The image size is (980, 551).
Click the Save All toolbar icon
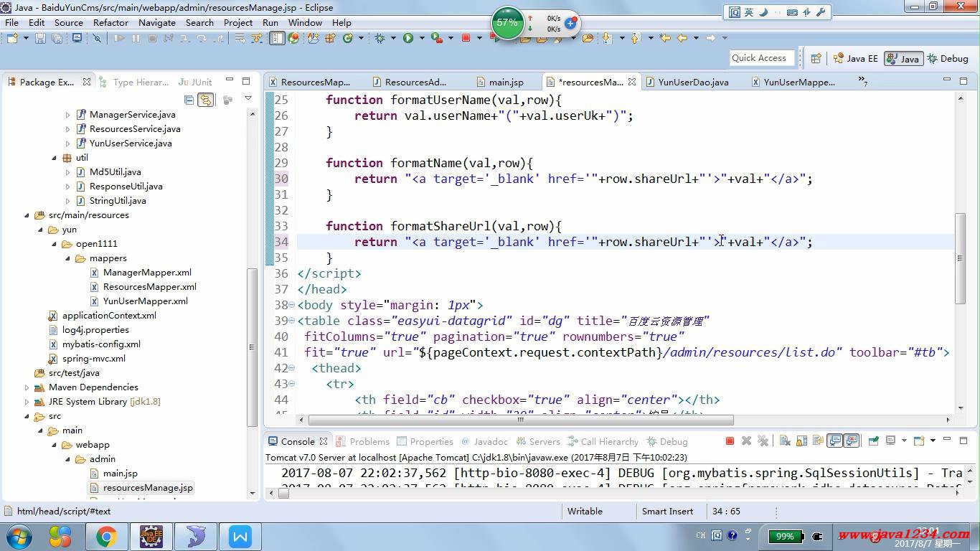[57, 38]
